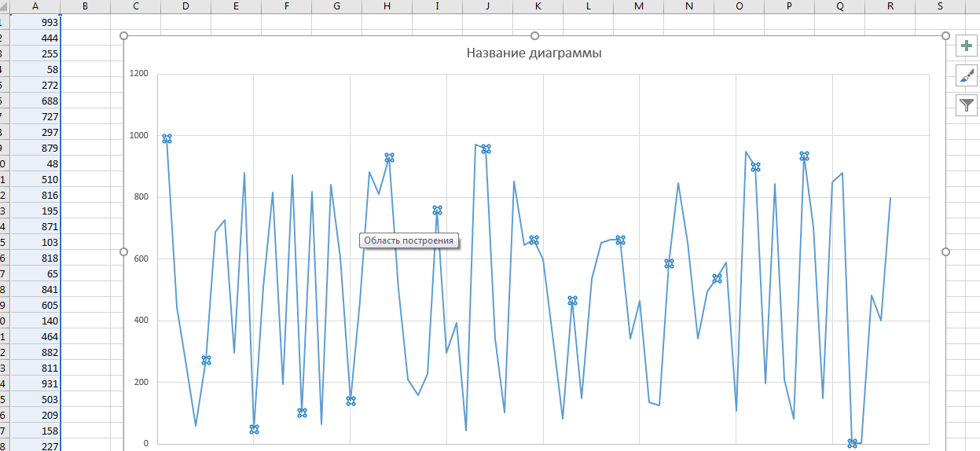
Task: Click the axis label 600
Action: click(x=141, y=259)
